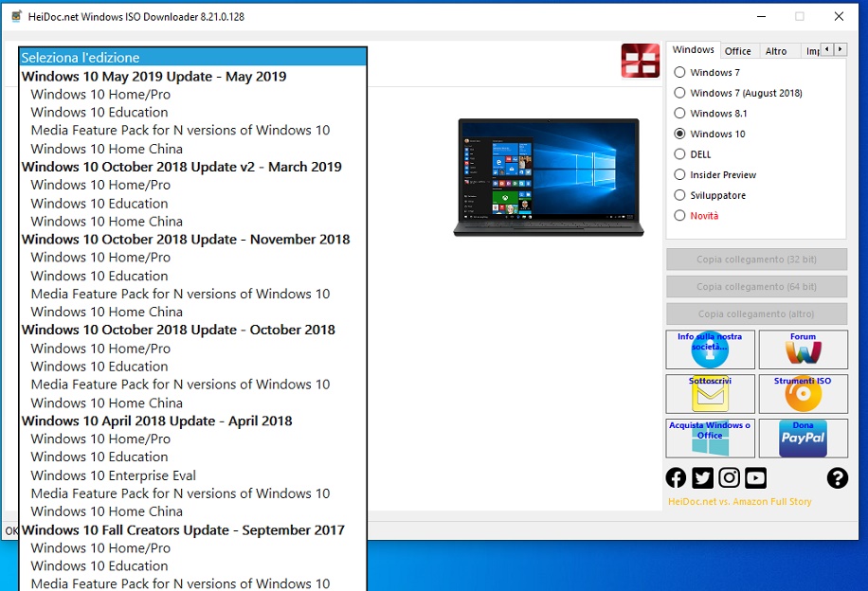The image size is (868, 591).
Task: Select the Windows 8.1 radio button
Action: [x=711, y=114]
